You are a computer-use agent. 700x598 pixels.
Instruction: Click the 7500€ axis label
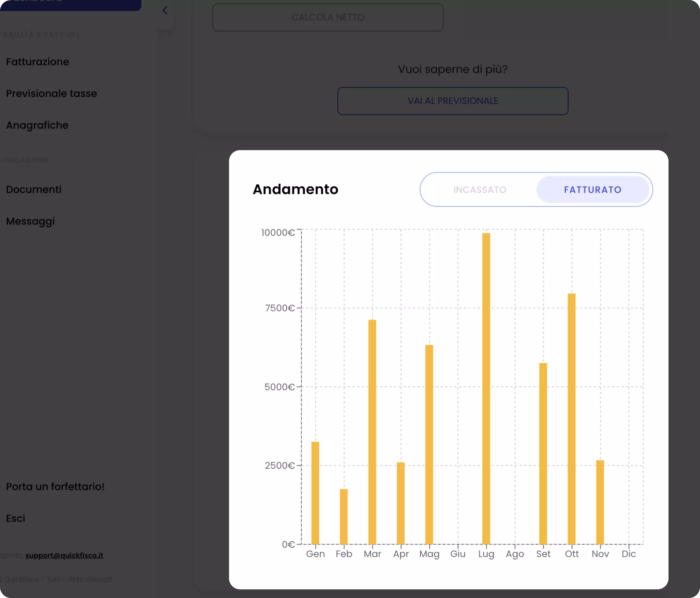point(280,308)
